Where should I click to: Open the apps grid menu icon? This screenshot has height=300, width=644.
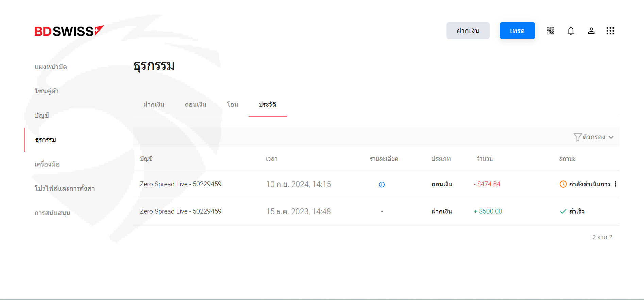(610, 31)
